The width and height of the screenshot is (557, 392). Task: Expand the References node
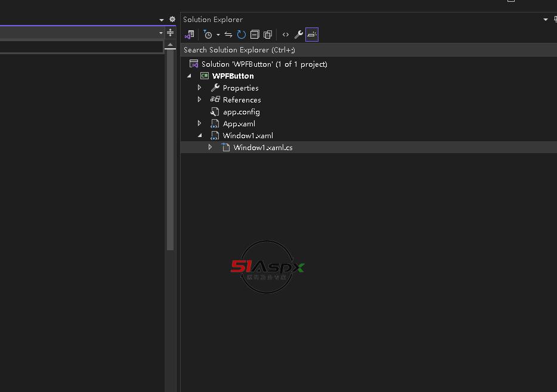click(200, 99)
